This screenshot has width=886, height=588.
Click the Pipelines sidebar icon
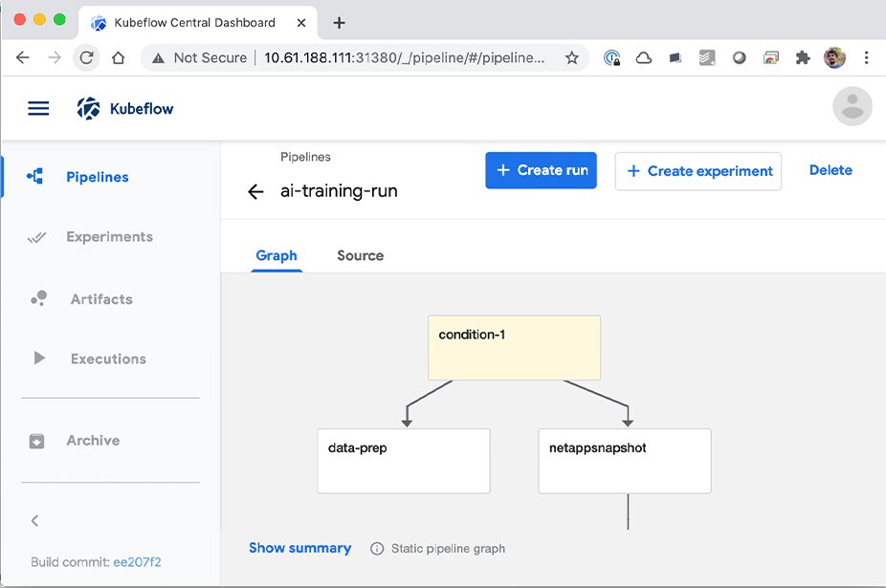[35, 177]
